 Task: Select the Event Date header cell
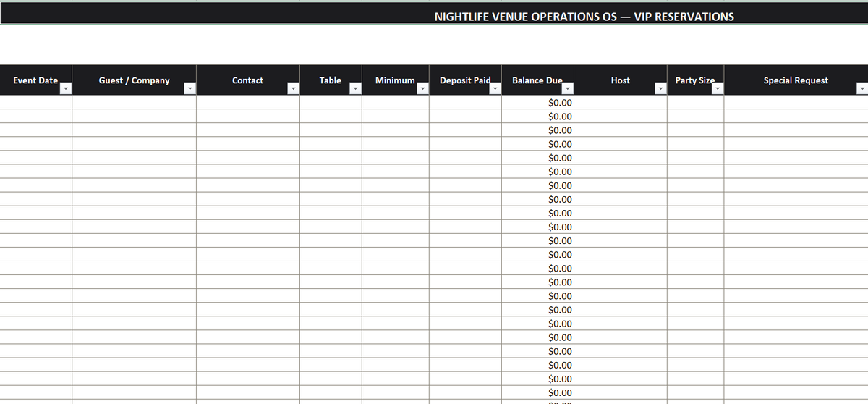coord(35,80)
